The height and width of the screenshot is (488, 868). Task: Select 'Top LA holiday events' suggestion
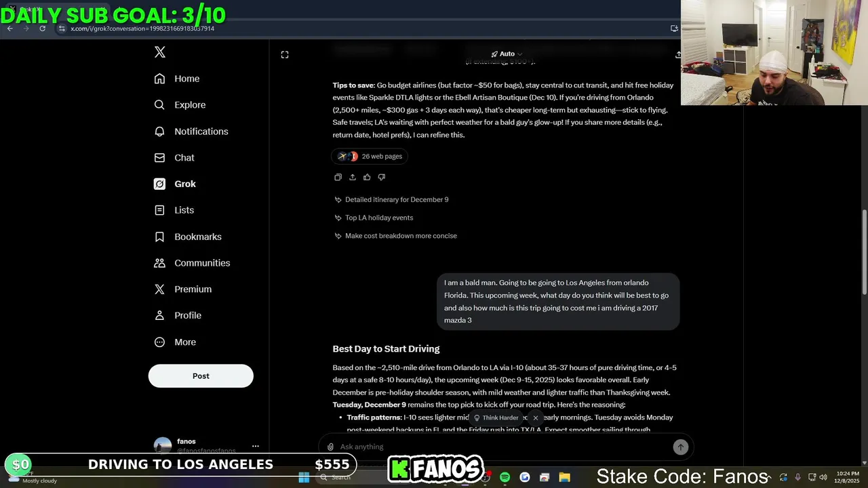tap(374, 218)
